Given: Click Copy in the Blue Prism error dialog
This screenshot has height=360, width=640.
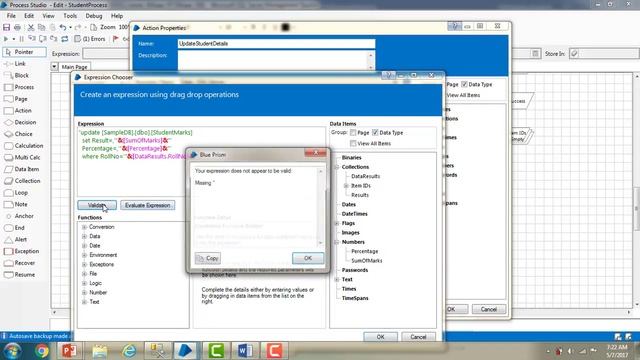Looking at the screenshot, I should (208, 258).
